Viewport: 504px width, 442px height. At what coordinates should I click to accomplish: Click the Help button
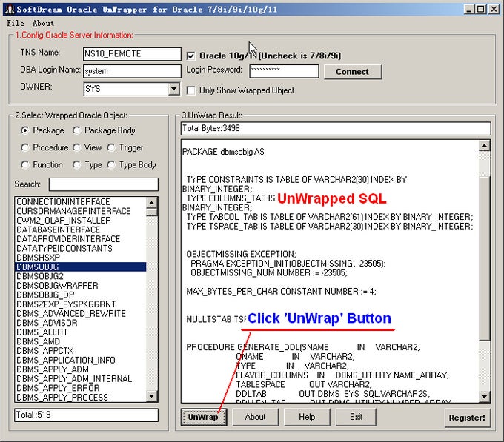(x=307, y=417)
